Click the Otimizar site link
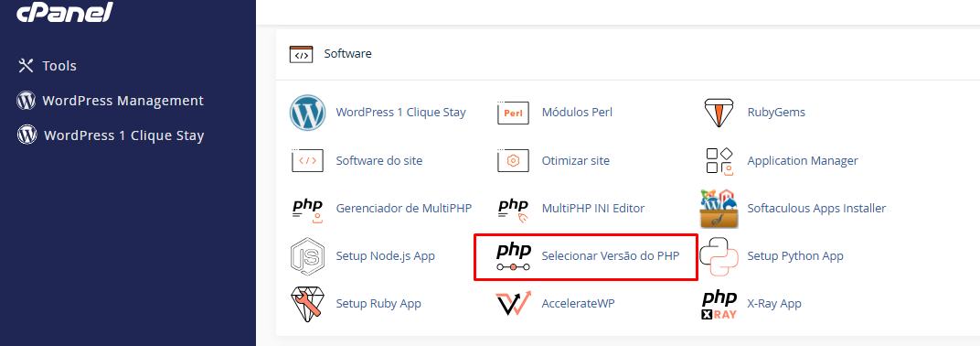Viewport: 980px width, 346px height. [x=576, y=161]
